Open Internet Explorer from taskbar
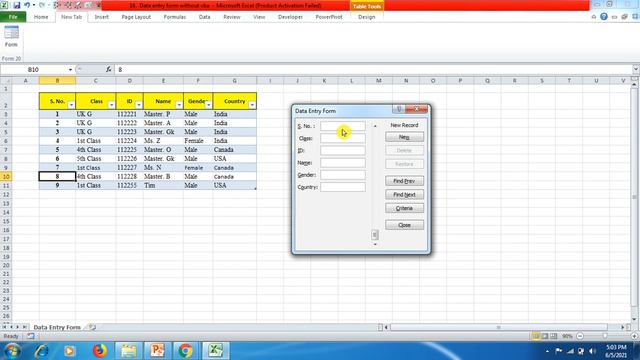Screen dimensions: 640x360 (42, 351)
